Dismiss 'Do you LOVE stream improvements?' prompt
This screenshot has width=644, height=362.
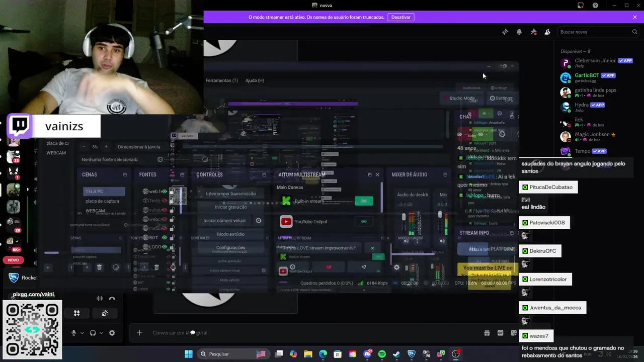point(372,248)
